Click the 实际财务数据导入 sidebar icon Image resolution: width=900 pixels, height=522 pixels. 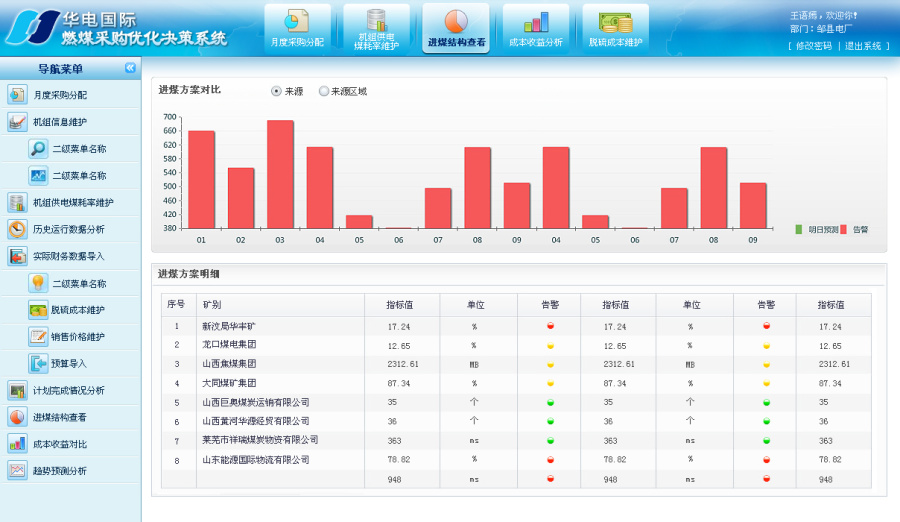coord(17,256)
